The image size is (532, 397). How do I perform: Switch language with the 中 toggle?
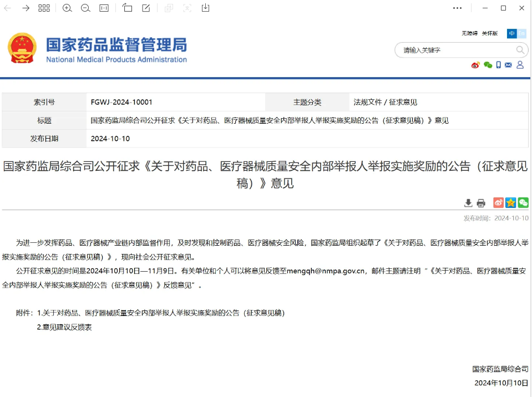[511, 33]
